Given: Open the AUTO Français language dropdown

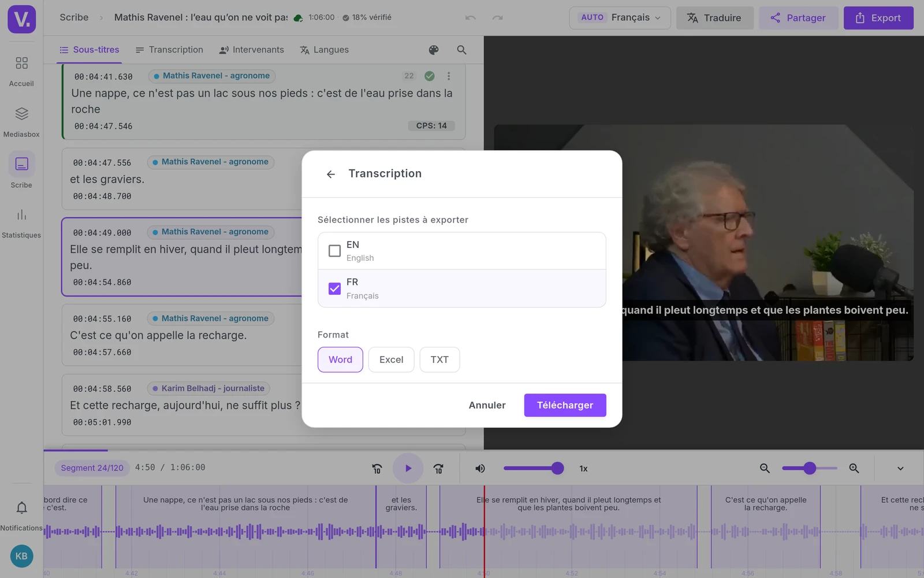Looking at the screenshot, I should pos(620,18).
